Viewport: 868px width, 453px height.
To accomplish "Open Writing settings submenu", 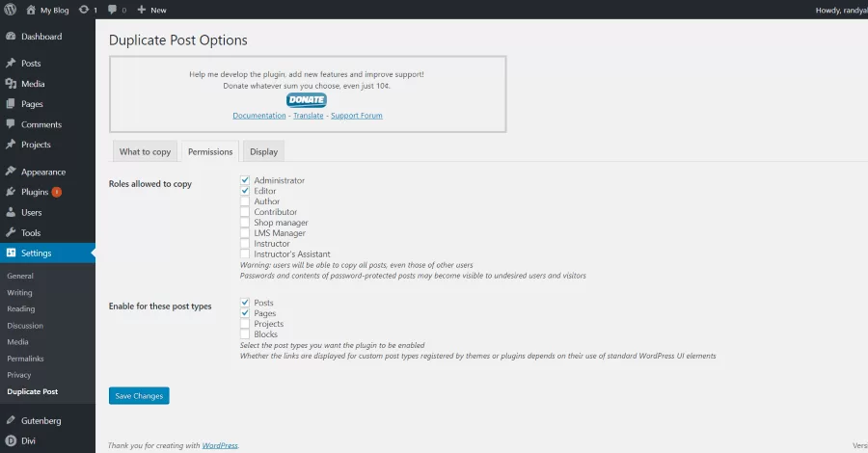I will [19, 292].
